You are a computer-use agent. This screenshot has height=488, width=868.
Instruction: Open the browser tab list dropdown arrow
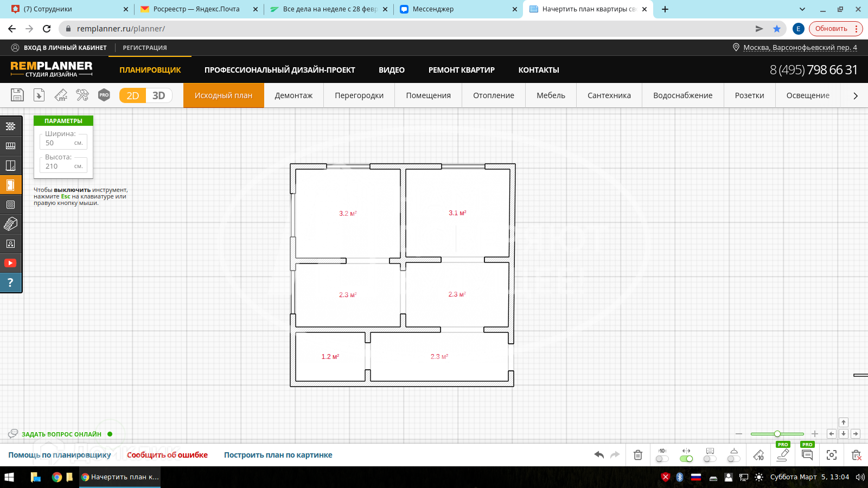[802, 9]
